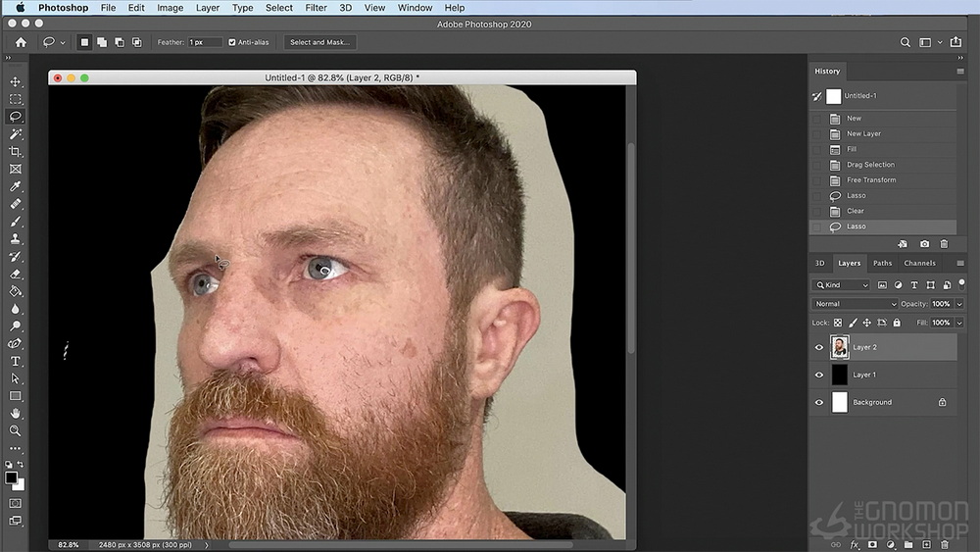
Task: Select the Crop tool
Action: [15, 152]
